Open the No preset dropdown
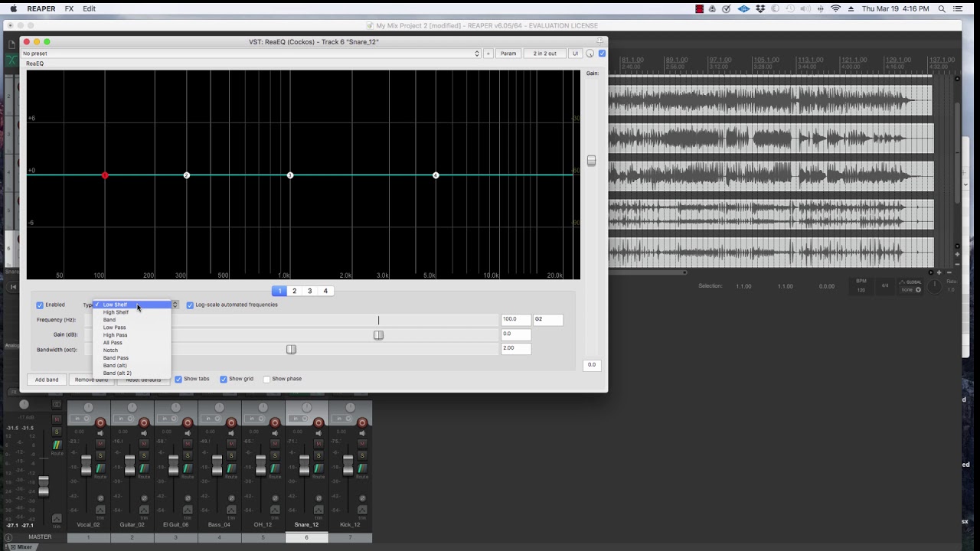Screen dimensions: 980x551 click(x=250, y=54)
